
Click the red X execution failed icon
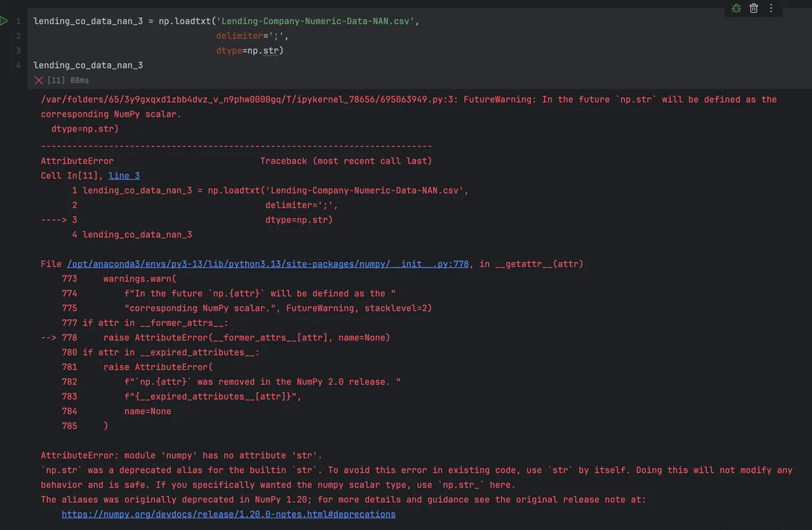(x=39, y=80)
